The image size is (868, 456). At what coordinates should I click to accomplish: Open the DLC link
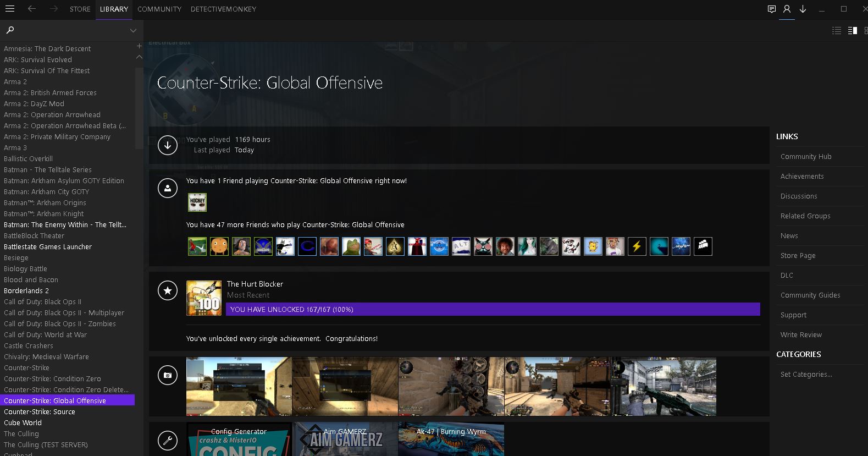(x=787, y=276)
